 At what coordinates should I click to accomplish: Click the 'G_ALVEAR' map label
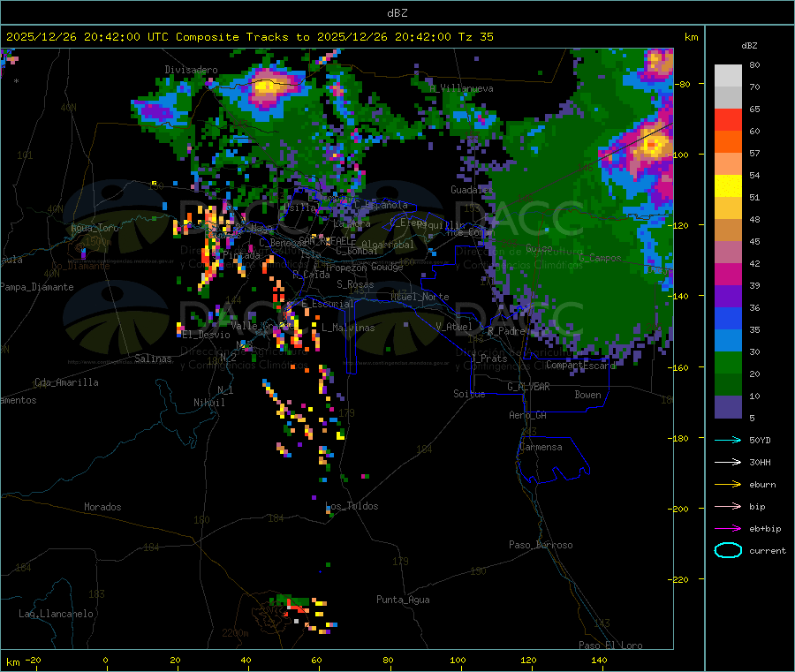pyautogui.click(x=528, y=387)
